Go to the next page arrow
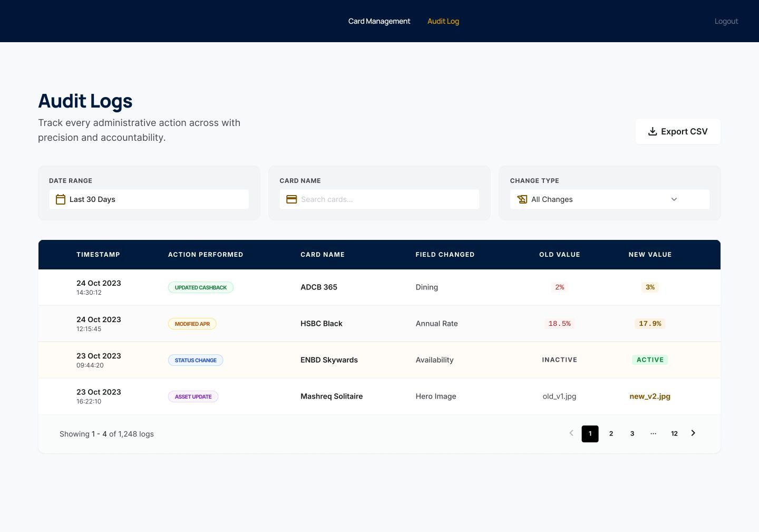Image resolution: width=759 pixels, height=532 pixels. tap(693, 433)
